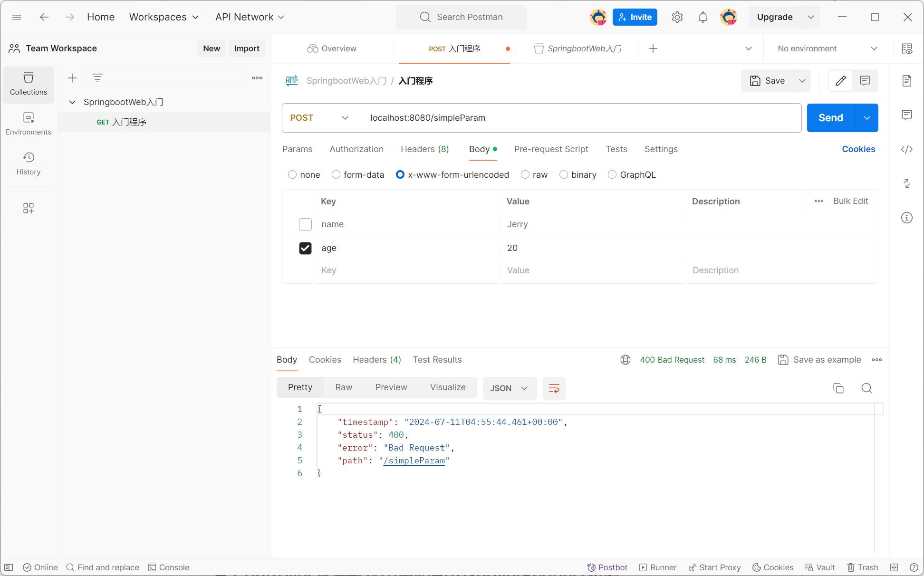This screenshot has width=924, height=576.
Task: Open the Cookies link
Action: tap(858, 149)
